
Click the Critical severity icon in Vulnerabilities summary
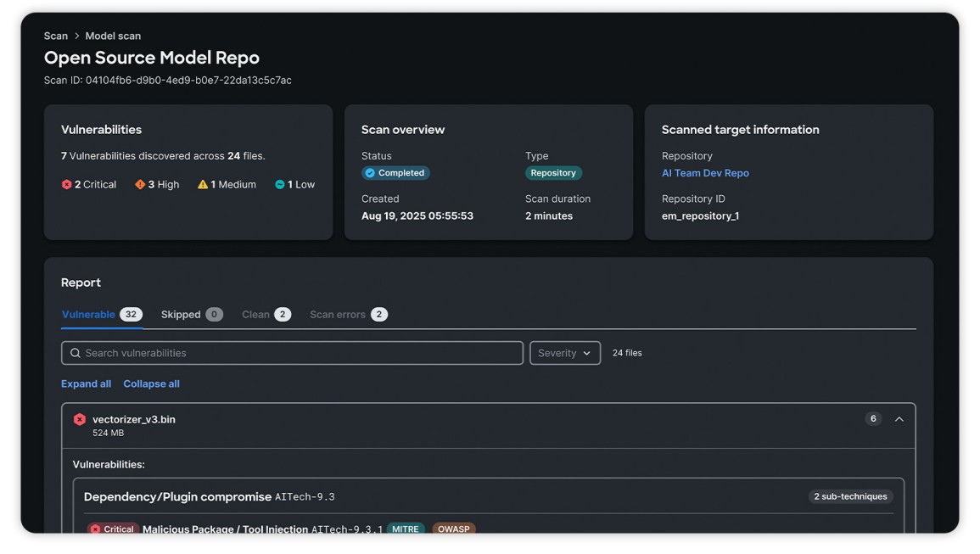65,183
